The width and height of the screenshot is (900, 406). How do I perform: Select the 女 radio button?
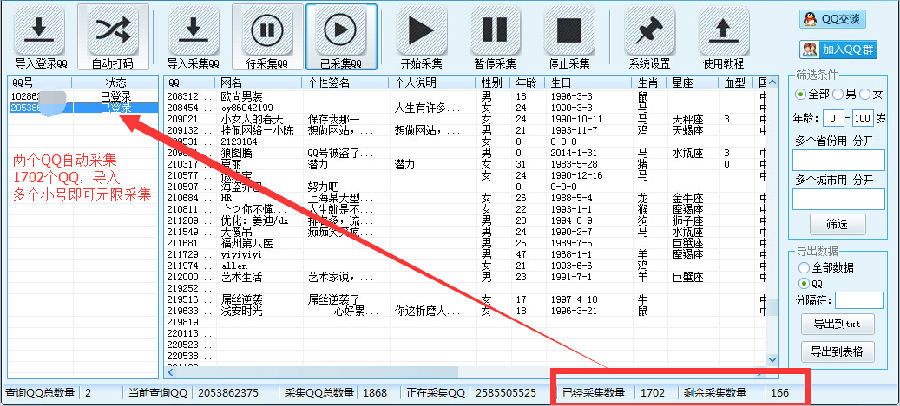tap(864, 94)
